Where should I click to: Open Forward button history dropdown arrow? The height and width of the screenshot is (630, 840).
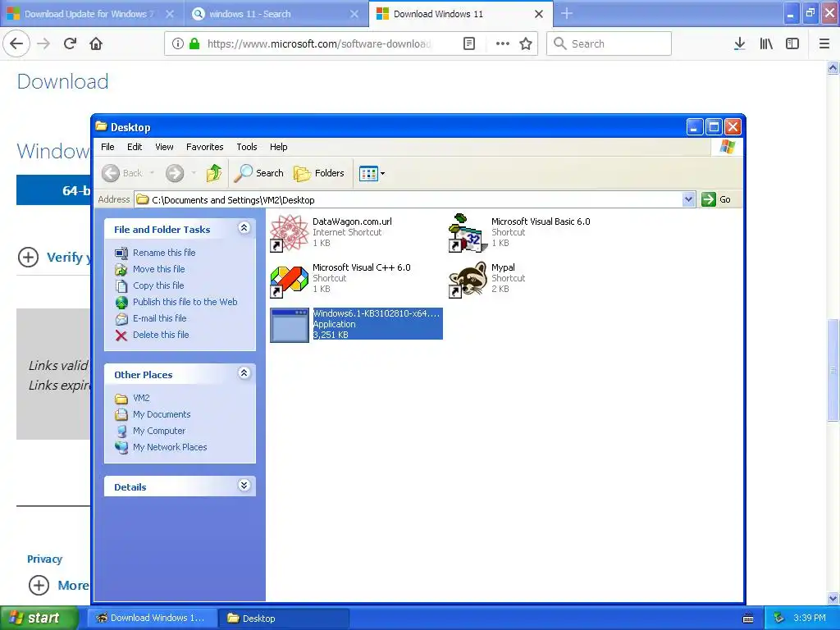pos(194,173)
